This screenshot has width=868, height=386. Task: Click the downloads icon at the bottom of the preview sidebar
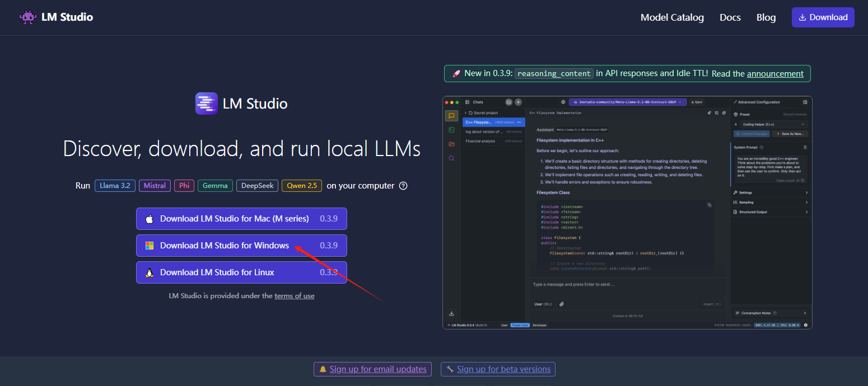451,313
